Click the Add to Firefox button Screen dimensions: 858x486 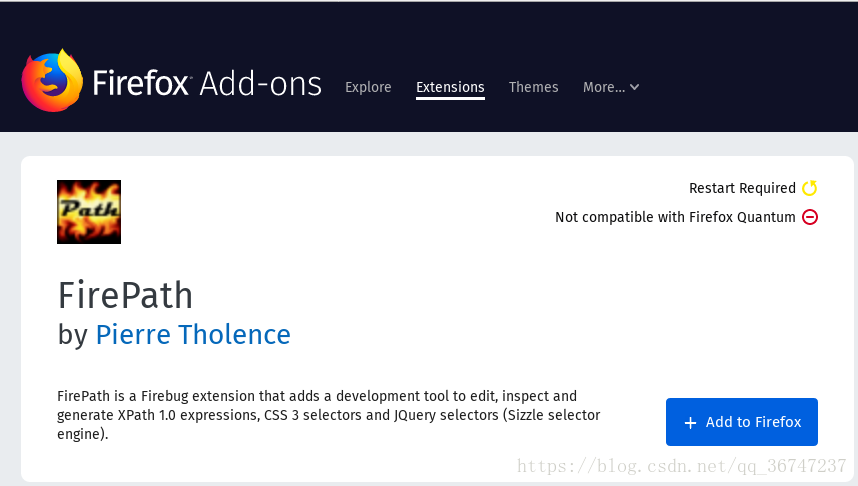(x=741, y=422)
